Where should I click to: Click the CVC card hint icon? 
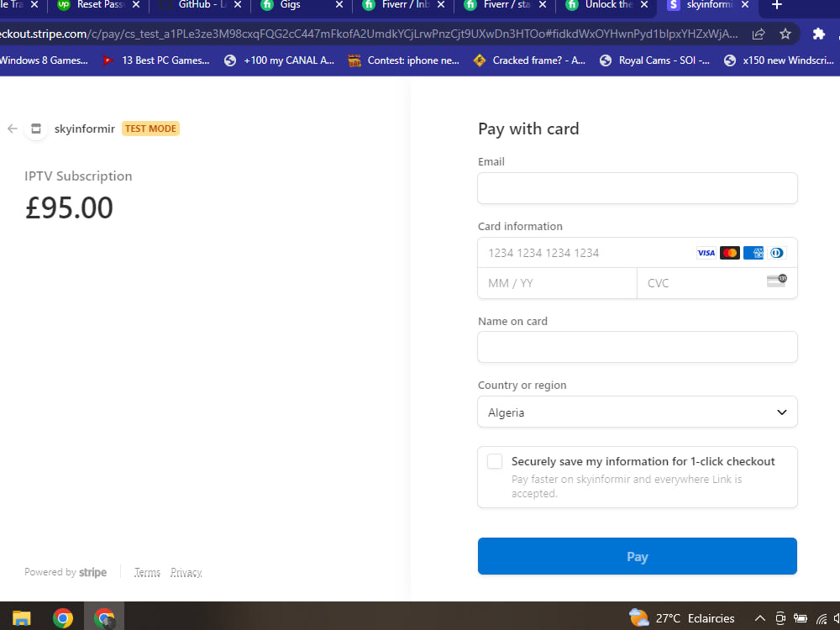coord(776,281)
